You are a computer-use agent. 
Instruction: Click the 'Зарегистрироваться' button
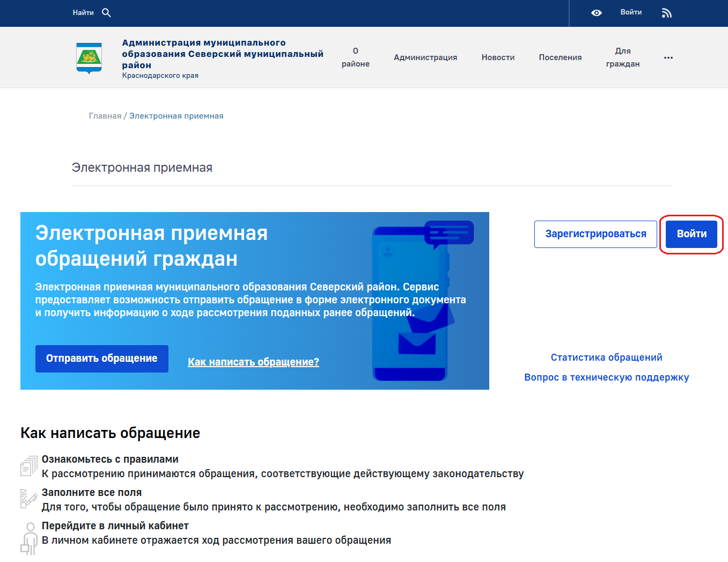pos(595,234)
